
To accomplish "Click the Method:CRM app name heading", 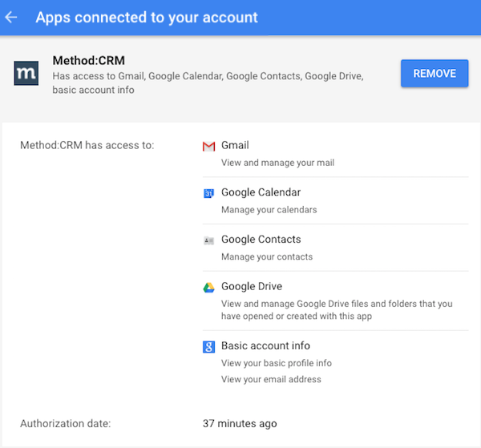I will [89, 60].
